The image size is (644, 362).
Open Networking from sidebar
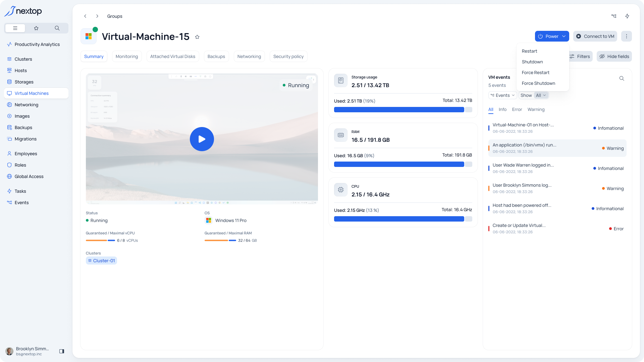point(36,105)
